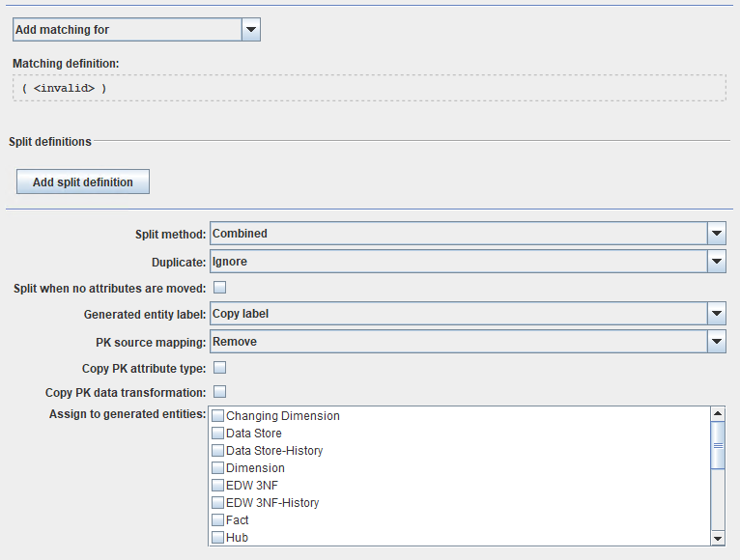Select the Fact entity checkbox
This screenshot has width=740, height=560.
(x=218, y=520)
